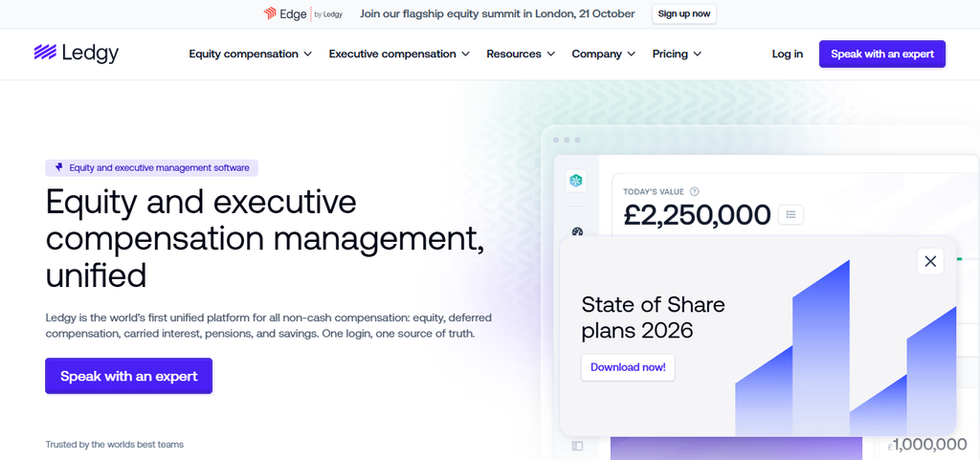Click header Speak with an expert button
Screen dimensions: 980x460
[882, 54]
